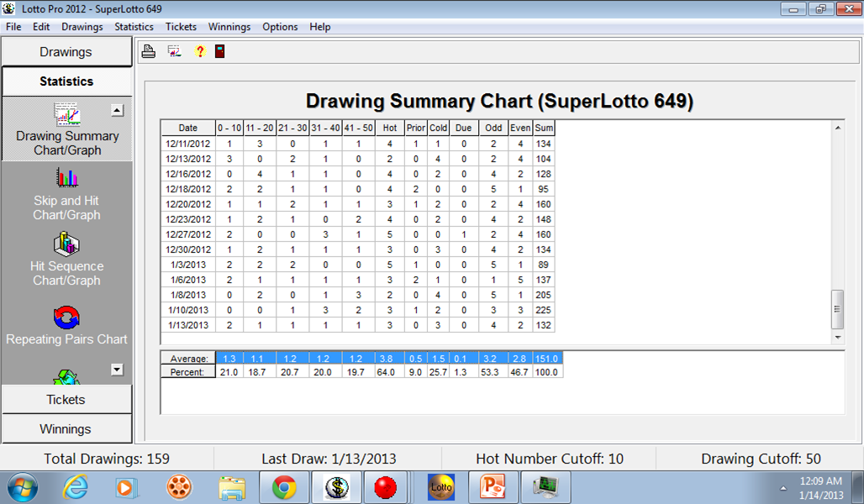Click the red ball taskbar app

coord(385,487)
